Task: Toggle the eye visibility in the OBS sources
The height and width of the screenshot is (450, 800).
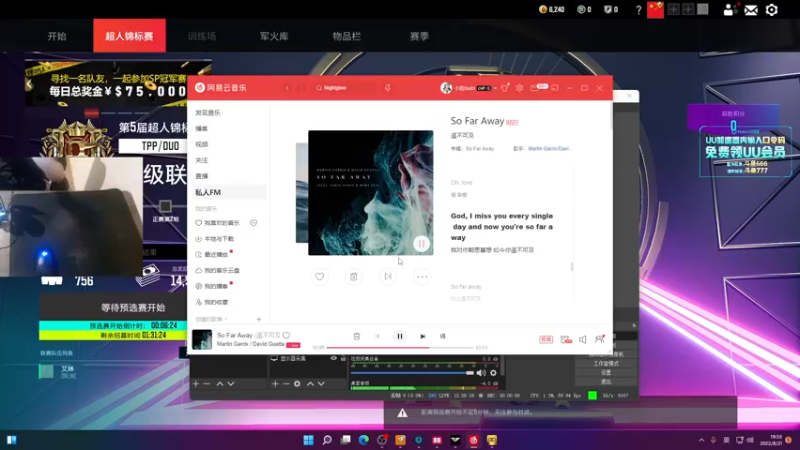Action: coord(334,359)
